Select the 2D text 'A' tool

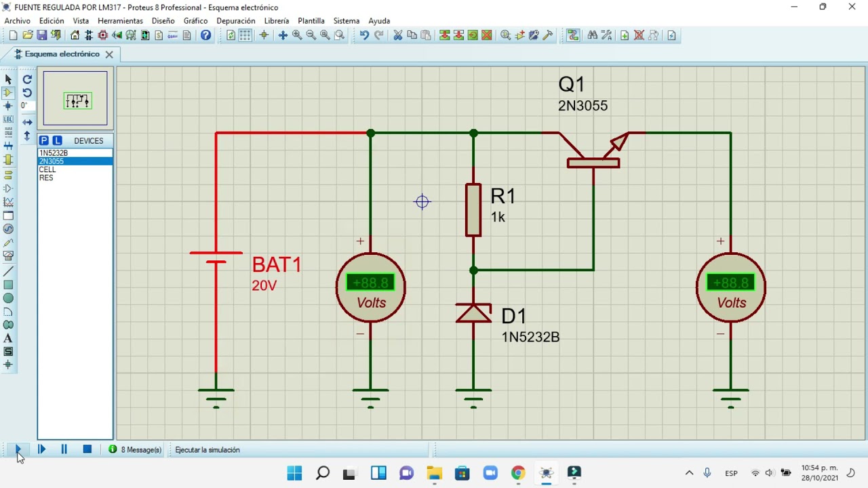coord(8,338)
